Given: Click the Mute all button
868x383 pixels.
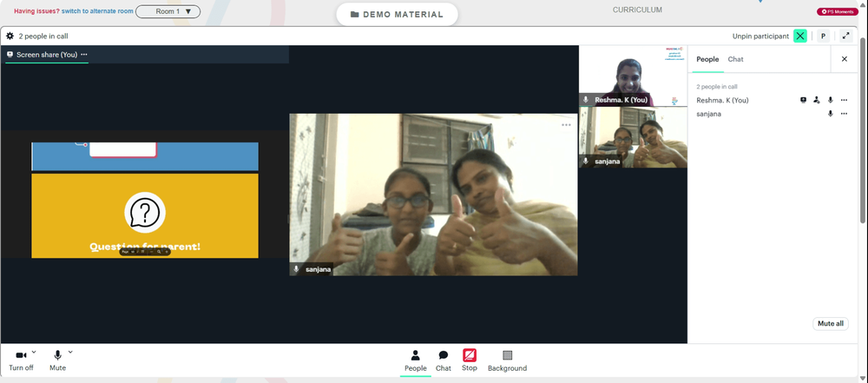Looking at the screenshot, I should pos(831,324).
